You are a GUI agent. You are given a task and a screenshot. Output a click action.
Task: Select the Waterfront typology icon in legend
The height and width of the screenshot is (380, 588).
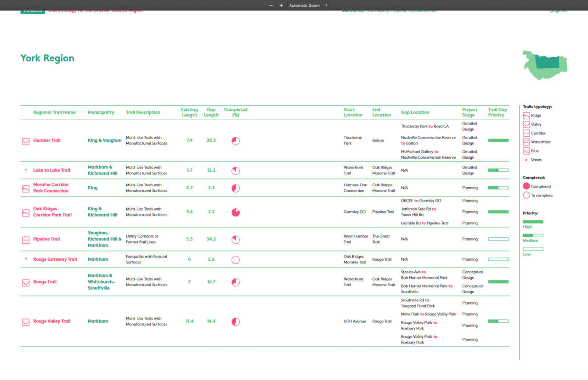[x=526, y=142]
